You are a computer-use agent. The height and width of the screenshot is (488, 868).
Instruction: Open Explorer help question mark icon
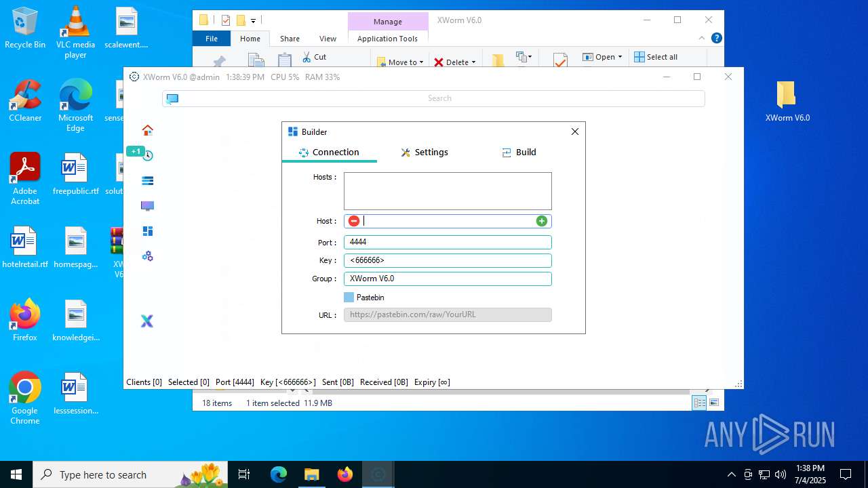(x=716, y=39)
